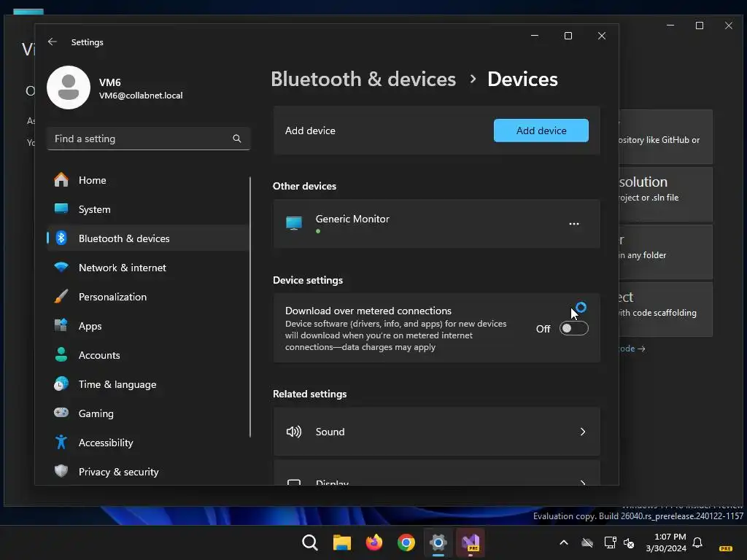Open Accessibility settings category
This screenshot has width=747, height=560.
[149, 443]
